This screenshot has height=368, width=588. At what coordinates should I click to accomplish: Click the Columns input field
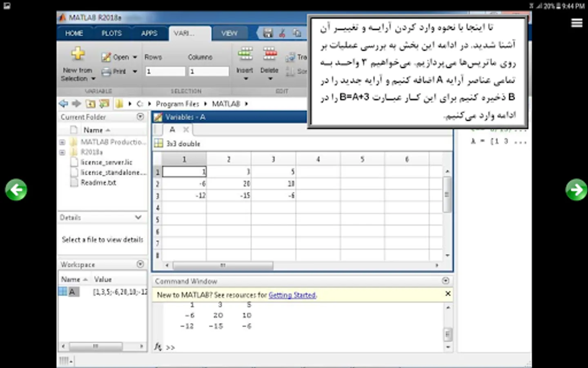(209, 72)
